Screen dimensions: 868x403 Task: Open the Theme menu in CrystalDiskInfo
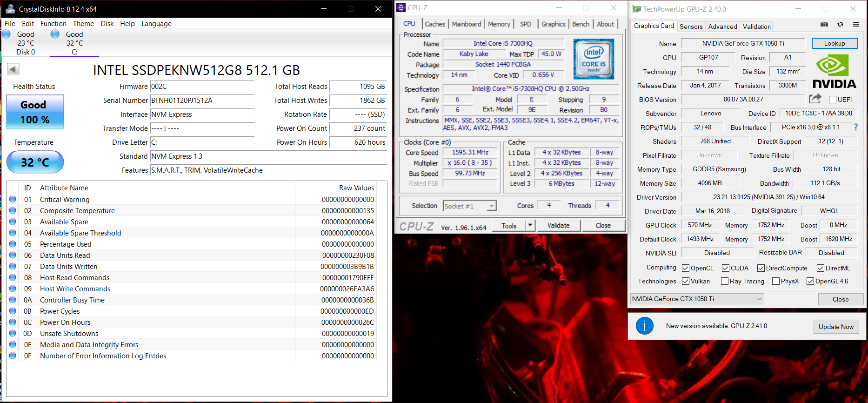[x=83, y=23]
